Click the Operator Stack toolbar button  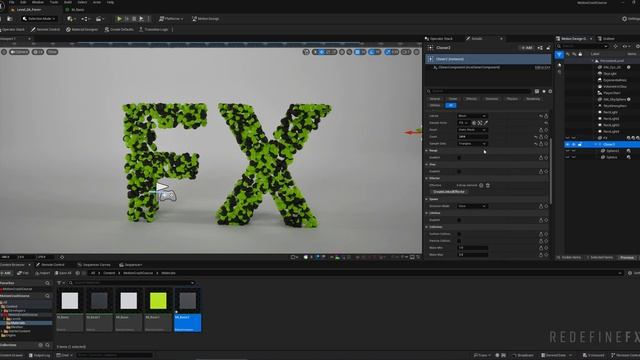pos(13,29)
